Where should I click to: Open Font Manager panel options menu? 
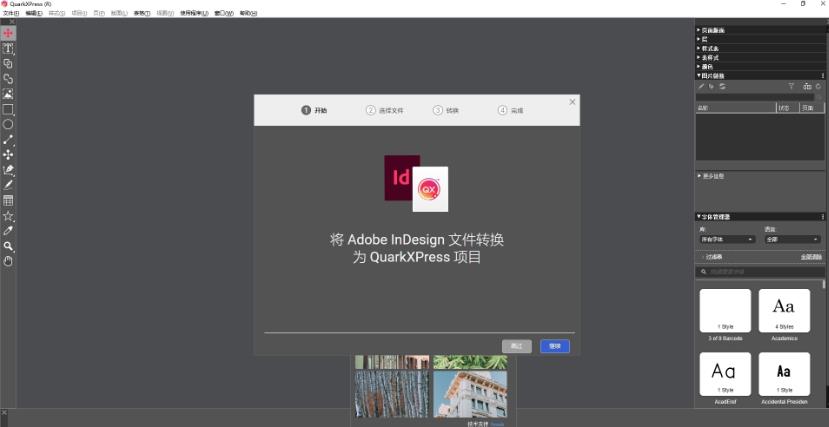pos(823,217)
